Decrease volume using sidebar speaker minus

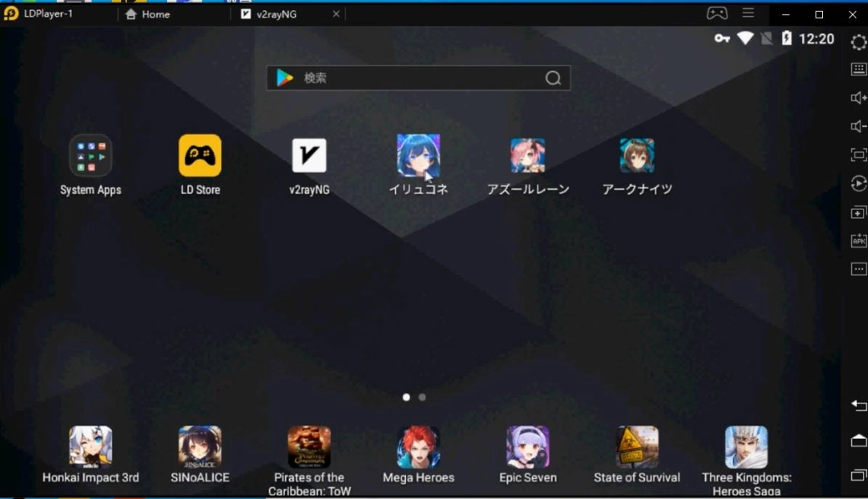click(858, 127)
